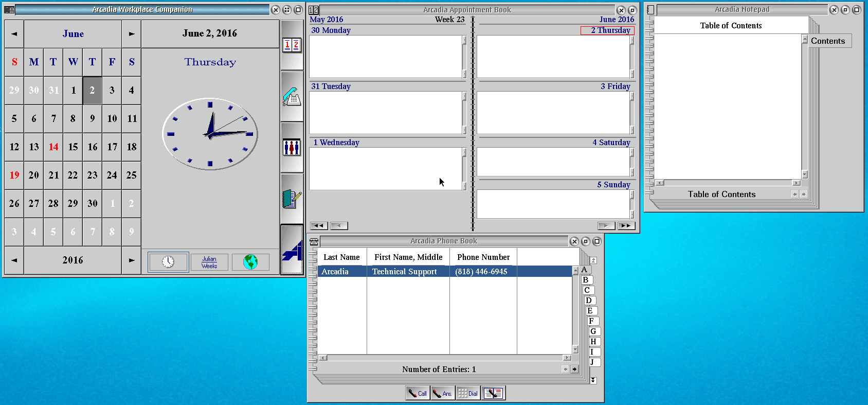Image resolution: width=868 pixels, height=405 pixels.
Task: Click Notepad previous page arrow at bottom
Action: point(794,194)
